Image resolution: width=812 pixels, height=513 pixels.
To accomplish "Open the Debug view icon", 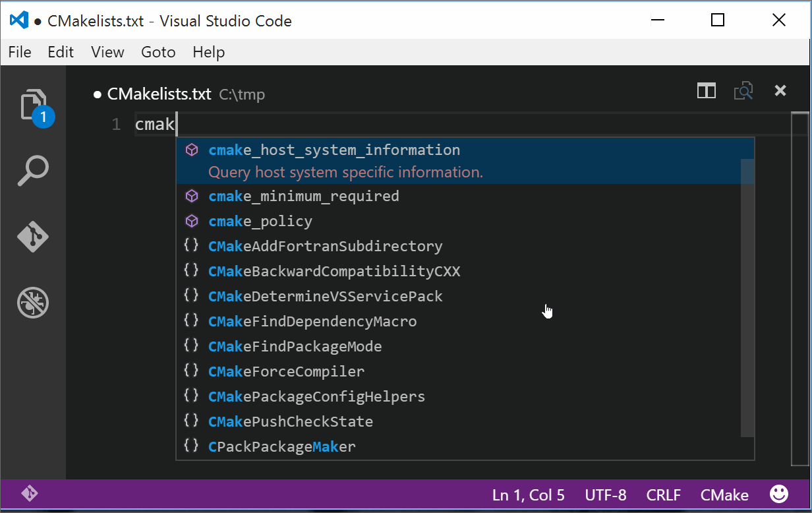I will (x=33, y=303).
